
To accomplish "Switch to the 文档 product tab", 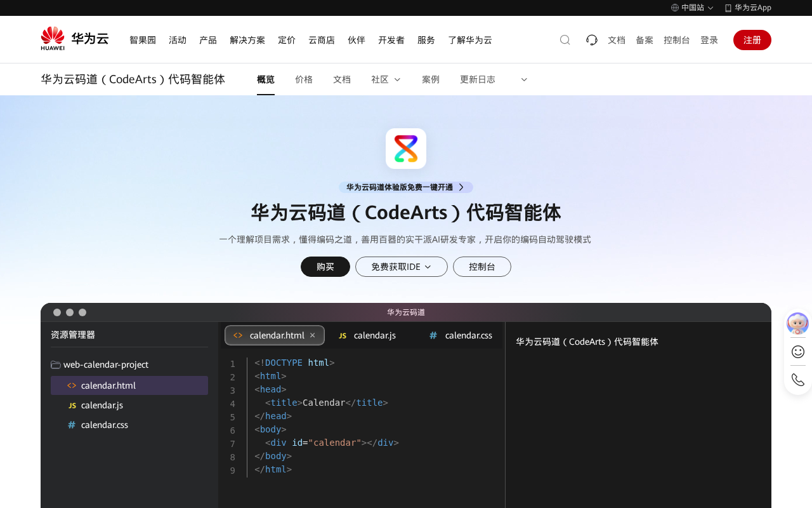I will pos(342,79).
